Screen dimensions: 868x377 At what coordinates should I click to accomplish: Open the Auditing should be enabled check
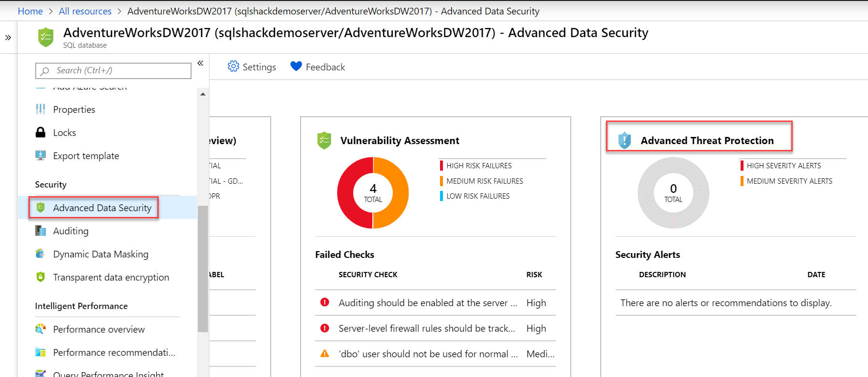coord(427,303)
